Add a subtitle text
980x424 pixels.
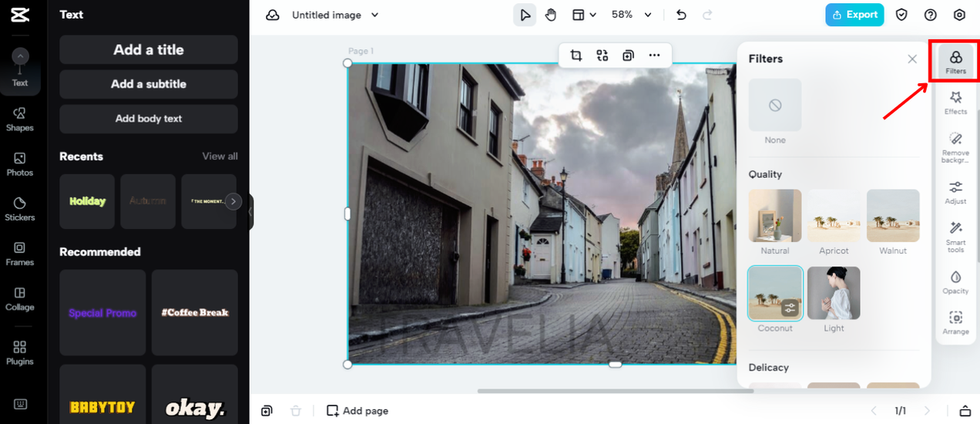[149, 84]
